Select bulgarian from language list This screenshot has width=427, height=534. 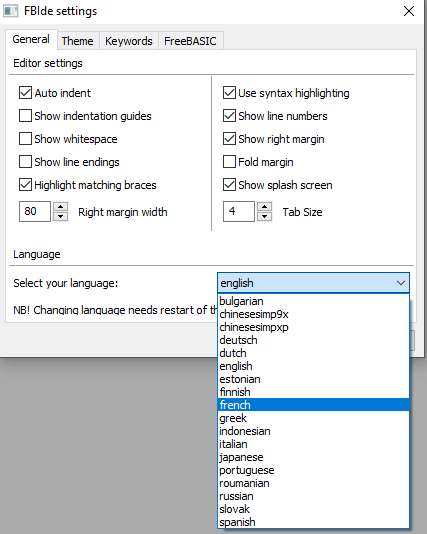click(x=313, y=301)
